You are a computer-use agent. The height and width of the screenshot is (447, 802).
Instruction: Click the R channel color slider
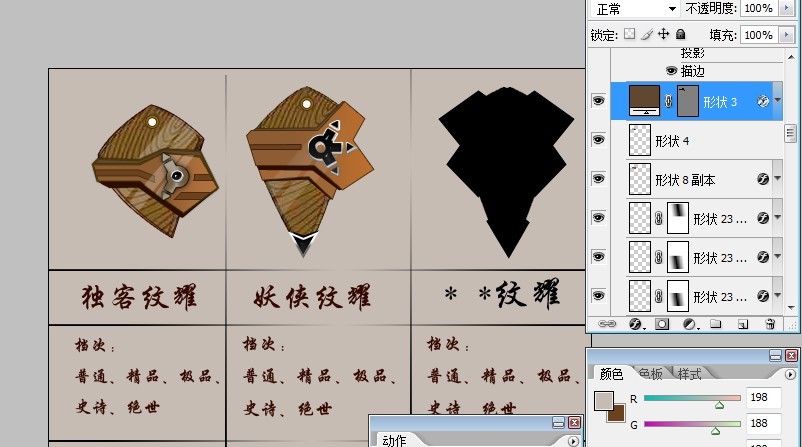[692, 397]
